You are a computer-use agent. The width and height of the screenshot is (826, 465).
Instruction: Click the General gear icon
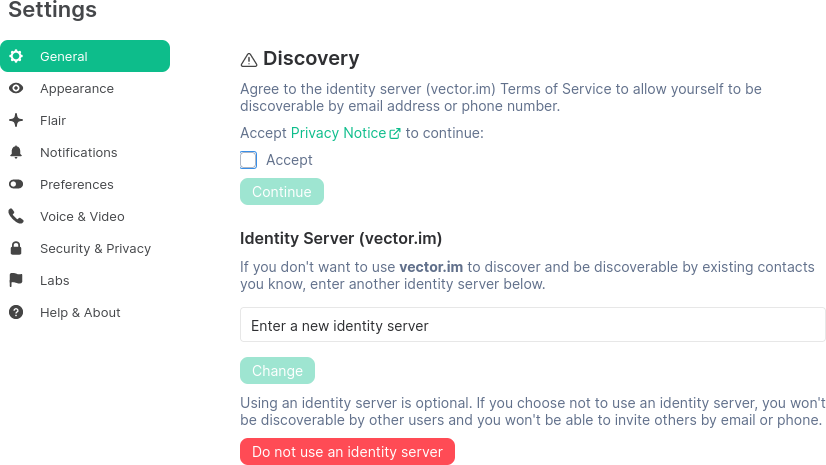16,56
